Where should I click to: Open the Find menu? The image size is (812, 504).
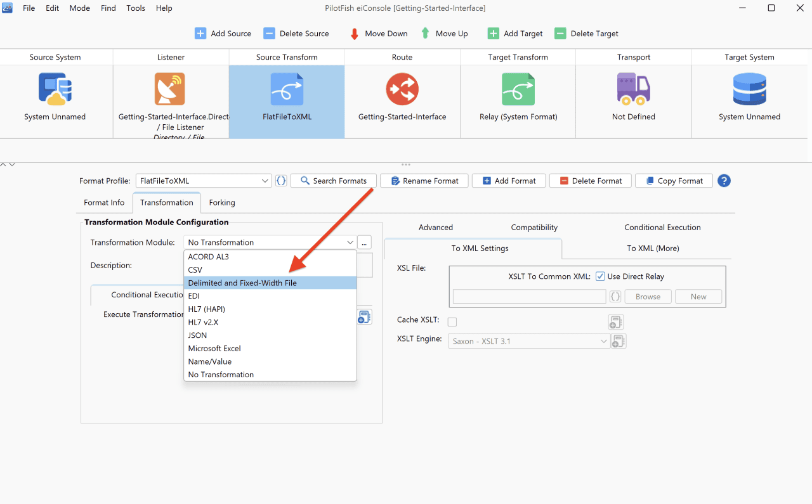[x=108, y=8]
